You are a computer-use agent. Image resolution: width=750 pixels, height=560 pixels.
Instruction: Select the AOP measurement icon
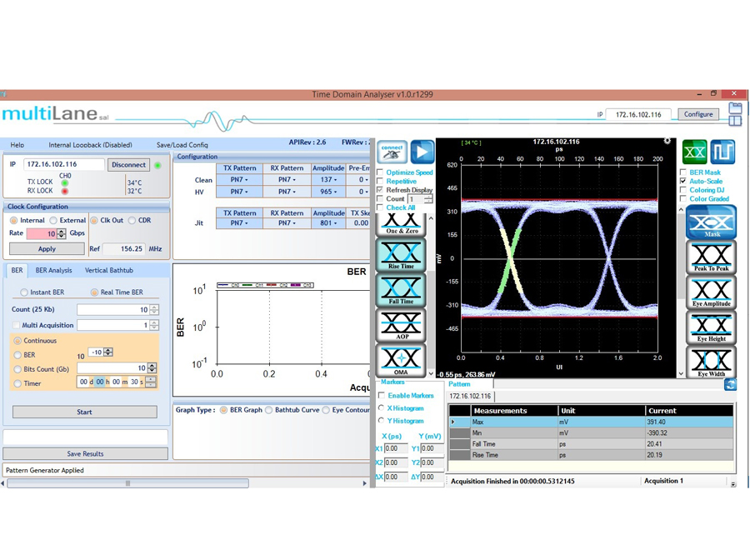401,325
